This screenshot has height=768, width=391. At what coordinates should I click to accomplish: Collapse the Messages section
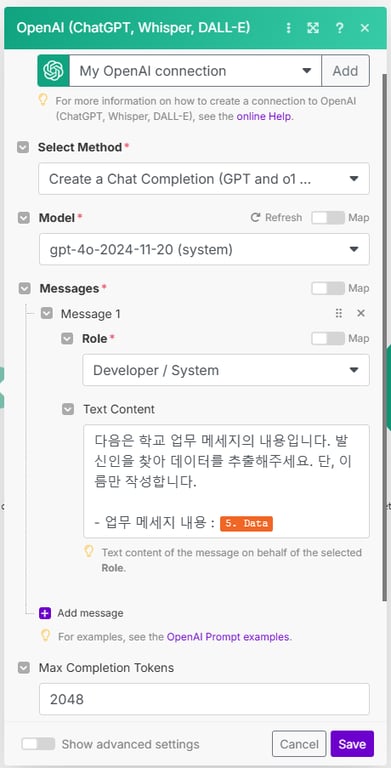[24, 288]
